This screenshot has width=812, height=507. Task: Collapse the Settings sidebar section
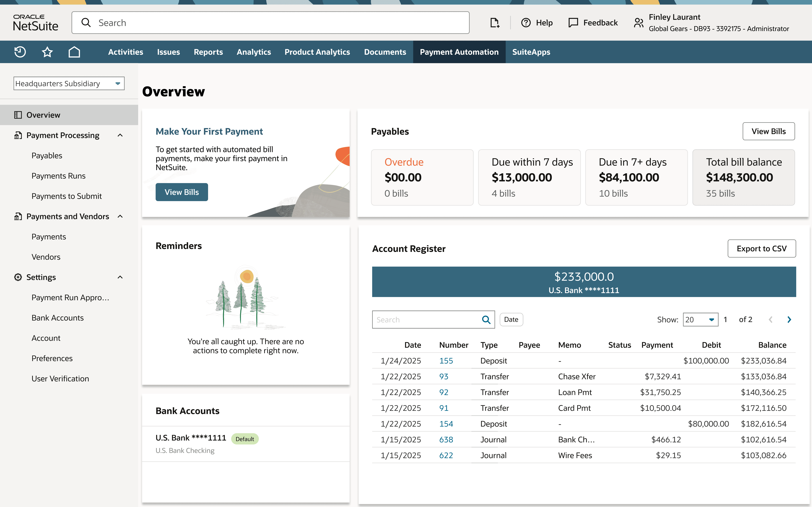pos(120,277)
